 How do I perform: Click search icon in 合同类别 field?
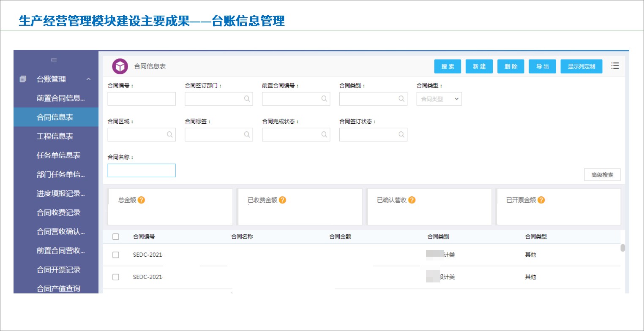point(401,99)
